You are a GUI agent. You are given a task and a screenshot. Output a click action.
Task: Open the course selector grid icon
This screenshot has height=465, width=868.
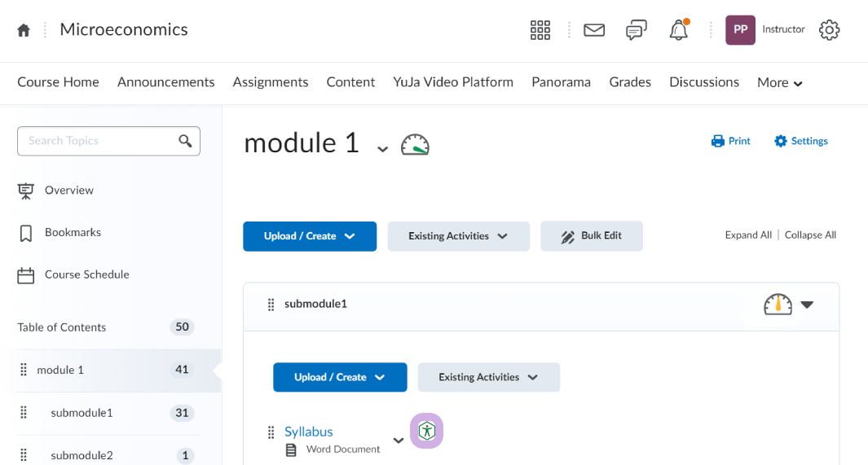click(540, 30)
